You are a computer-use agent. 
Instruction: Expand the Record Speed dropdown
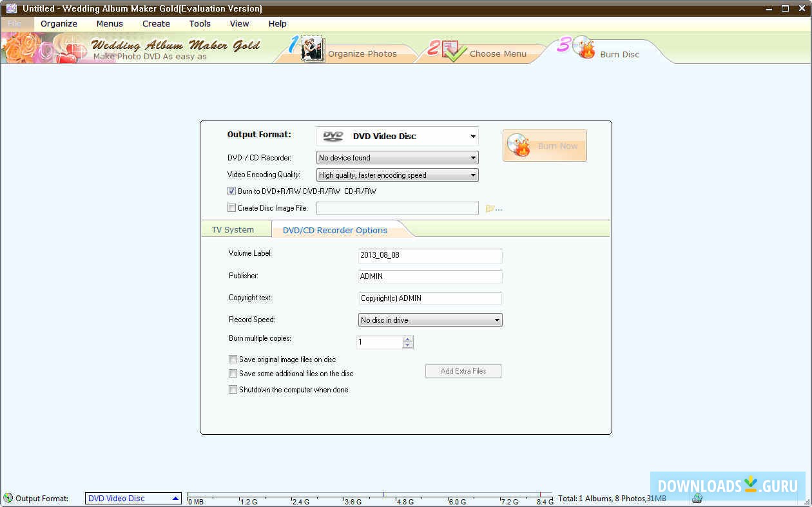[430, 320]
